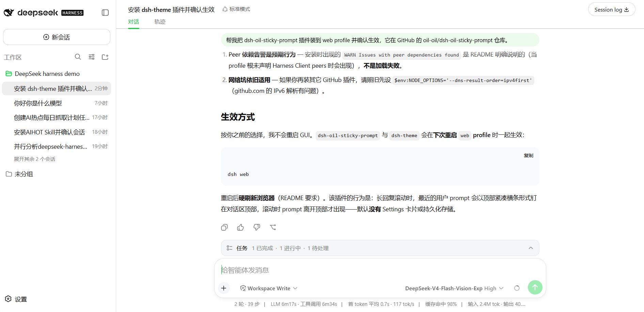Click the dsh web code text
This screenshot has height=312, width=644.
point(238,174)
